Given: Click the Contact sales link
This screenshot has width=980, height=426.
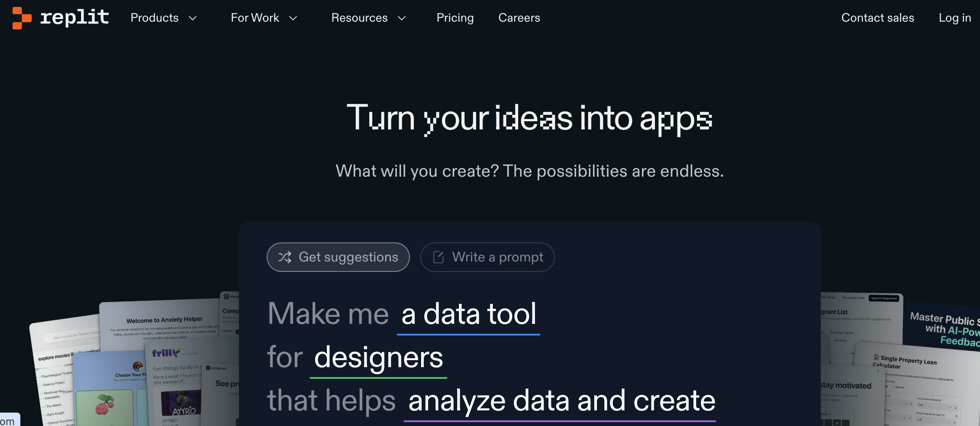Looking at the screenshot, I should coord(877,18).
